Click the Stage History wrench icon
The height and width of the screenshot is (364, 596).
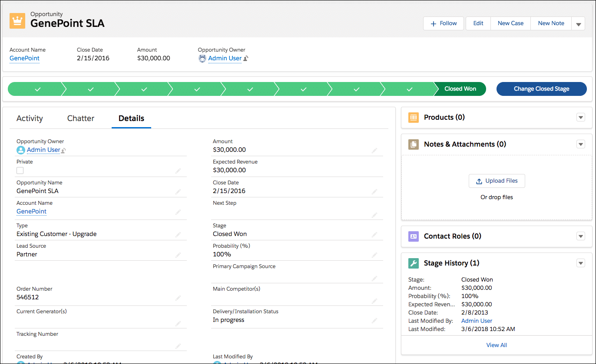click(414, 263)
